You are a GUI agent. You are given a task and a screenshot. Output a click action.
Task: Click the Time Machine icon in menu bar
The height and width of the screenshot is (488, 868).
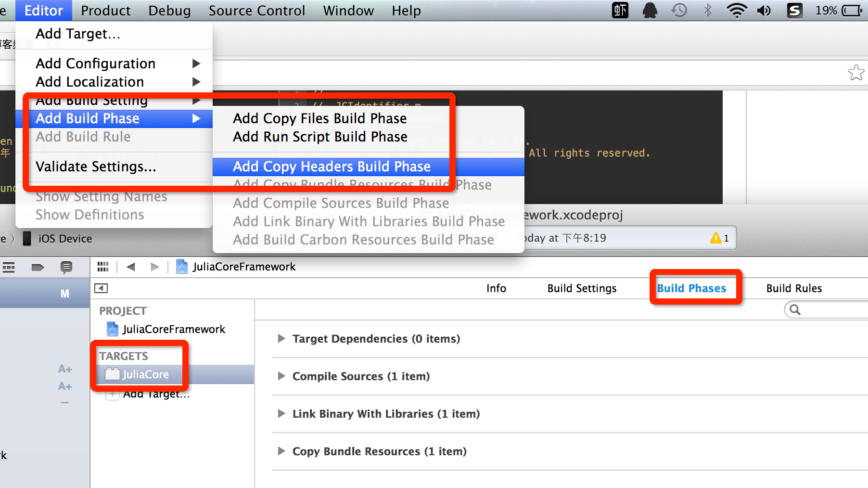(x=679, y=10)
